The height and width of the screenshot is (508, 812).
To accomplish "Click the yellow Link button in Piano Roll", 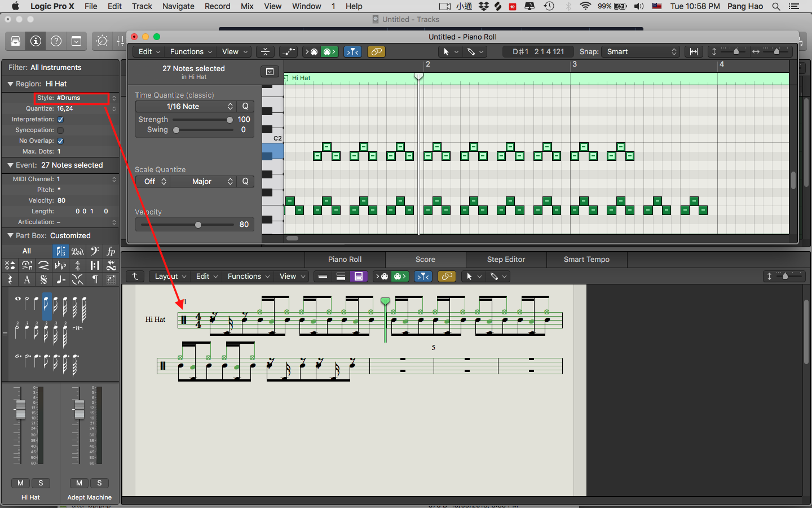I will [x=376, y=51].
